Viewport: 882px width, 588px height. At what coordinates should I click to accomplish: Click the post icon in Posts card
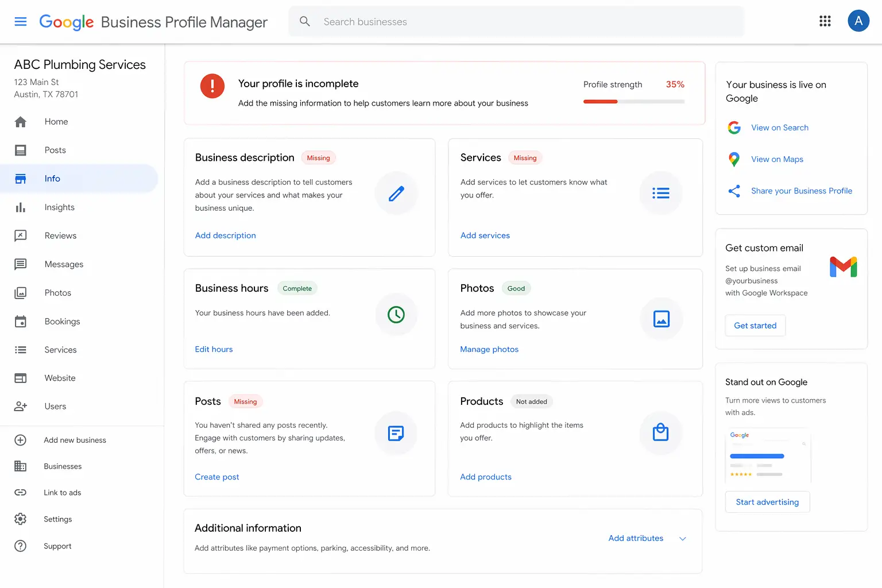(x=396, y=433)
